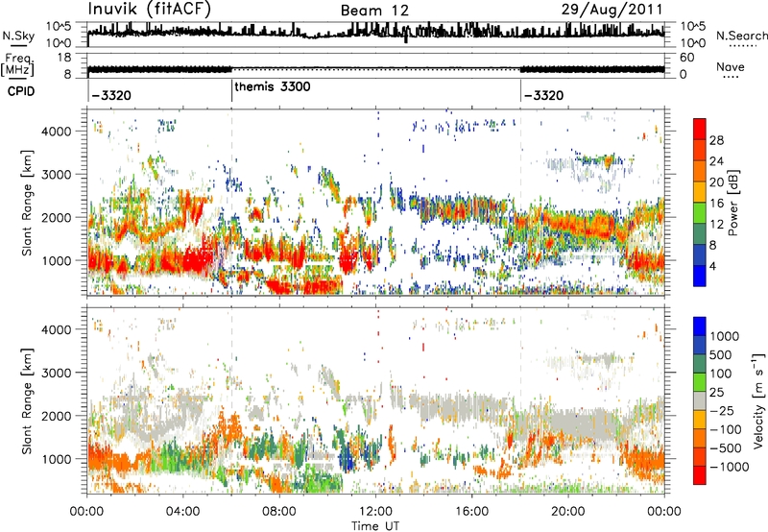Click the 'Inuvik (fitACF)' plot title

click(150, 10)
